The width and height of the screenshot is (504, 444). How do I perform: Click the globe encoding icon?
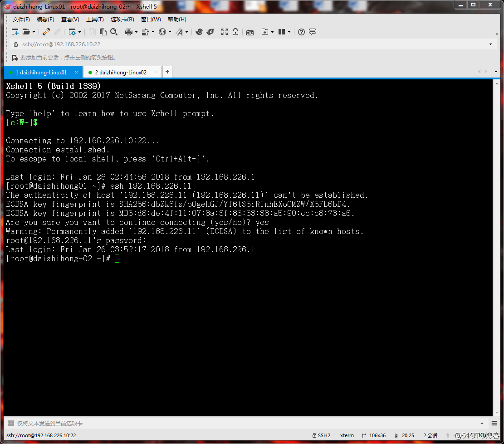(163, 32)
